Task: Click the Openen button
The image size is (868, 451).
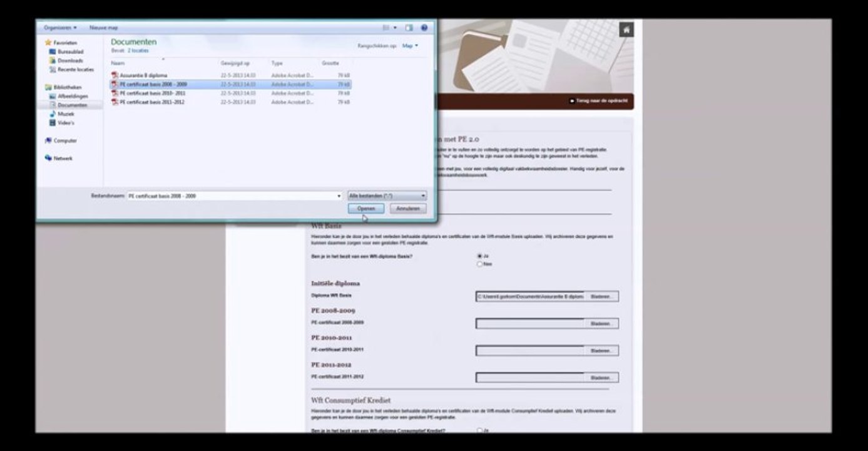Action: tap(366, 209)
